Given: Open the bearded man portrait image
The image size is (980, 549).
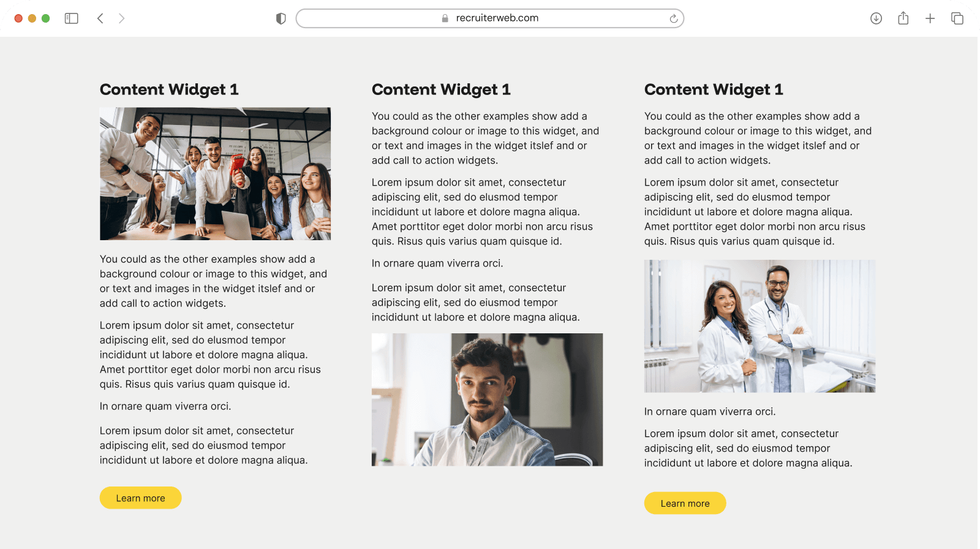Looking at the screenshot, I should (488, 399).
